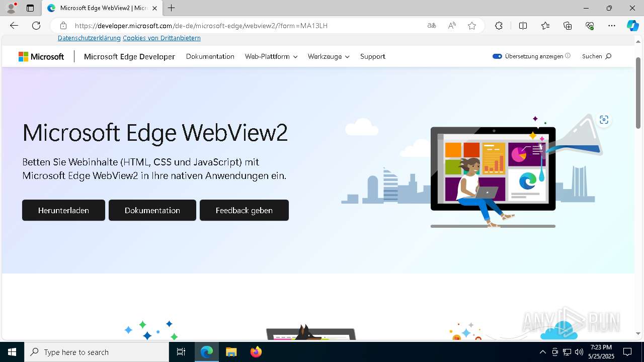Open the notification center icon
644x362 pixels.
point(627,352)
